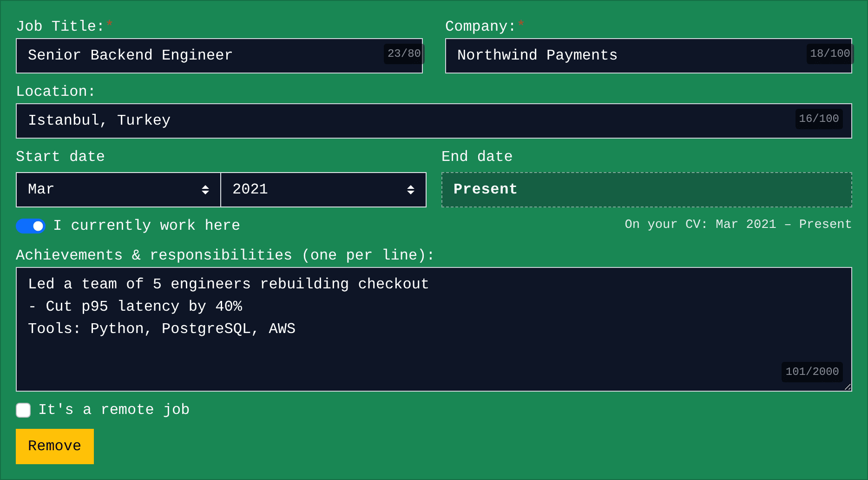
Task: Click the 'On your CV: Mar 2021 – Present' text
Action: click(738, 224)
